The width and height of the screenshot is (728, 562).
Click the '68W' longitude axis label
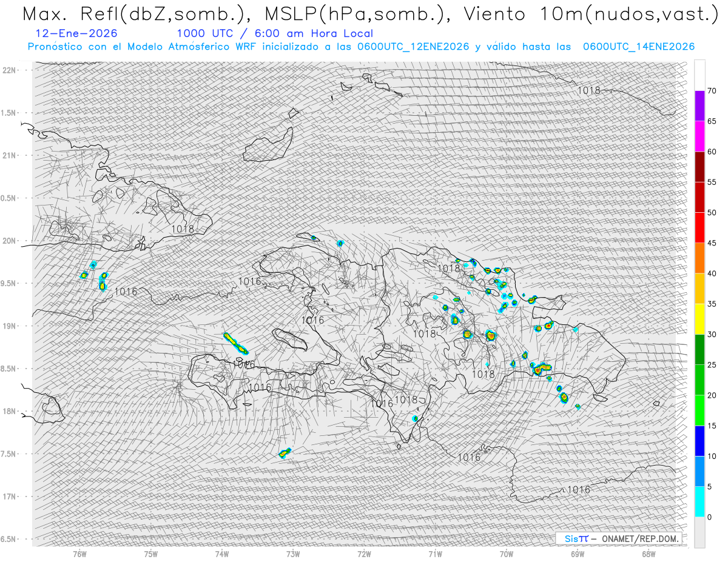click(649, 554)
